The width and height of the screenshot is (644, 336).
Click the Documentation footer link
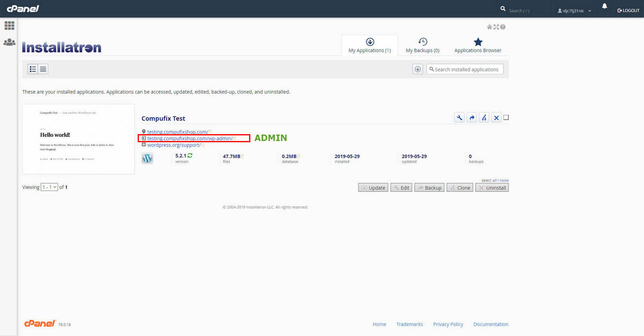point(491,324)
